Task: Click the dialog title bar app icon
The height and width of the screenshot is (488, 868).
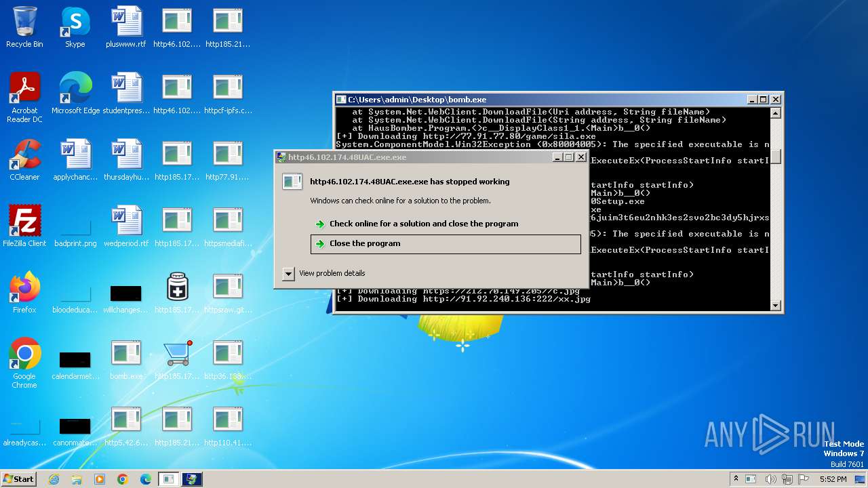Action: coord(281,157)
